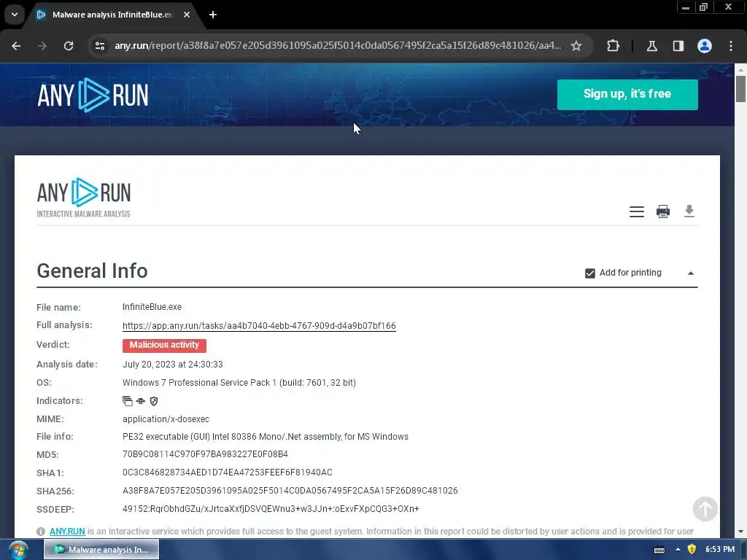Uncheck Add for printing checkbox

coord(589,273)
